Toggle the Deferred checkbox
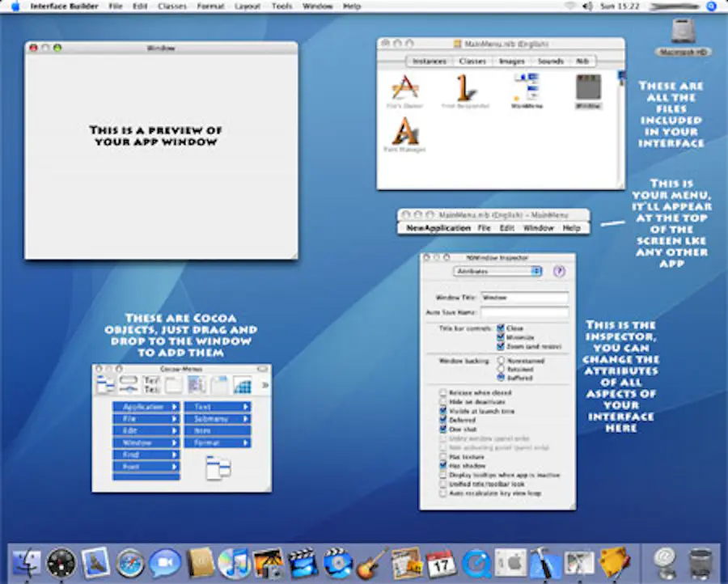This screenshot has height=584, width=728. (x=443, y=420)
